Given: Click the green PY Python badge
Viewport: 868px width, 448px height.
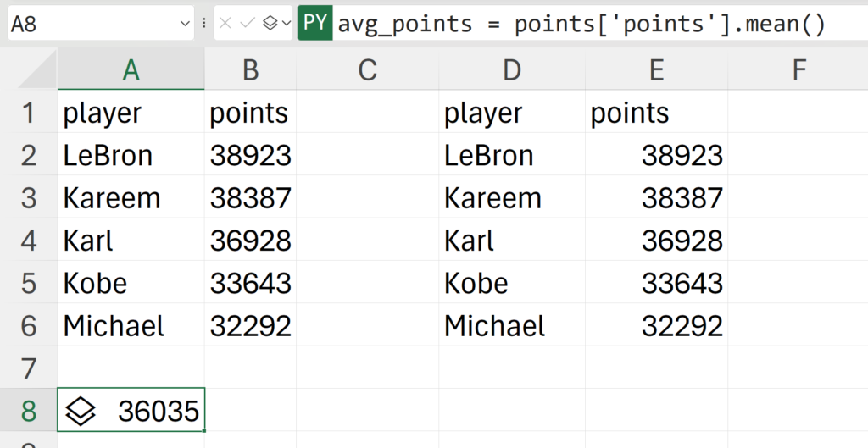Looking at the screenshot, I should tap(315, 24).
